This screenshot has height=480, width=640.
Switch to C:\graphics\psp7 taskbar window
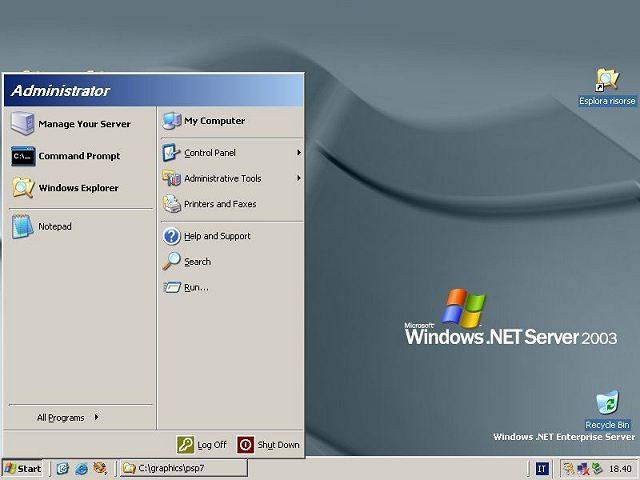click(184, 468)
